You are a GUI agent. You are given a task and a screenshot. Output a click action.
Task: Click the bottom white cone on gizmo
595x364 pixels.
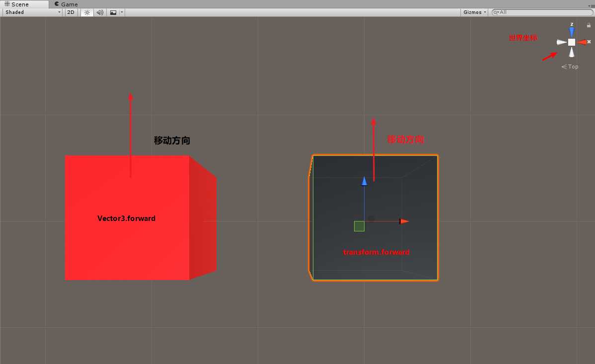click(x=572, y=52)
